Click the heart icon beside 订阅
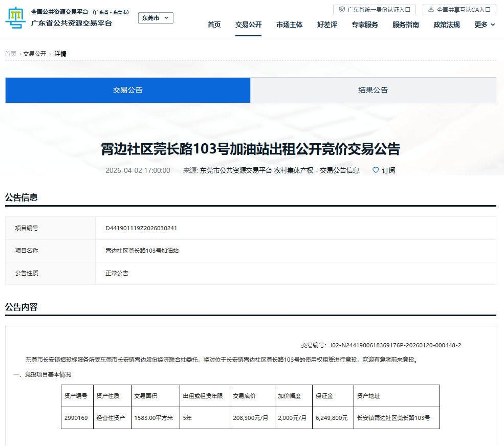 pyautogui.click(x=376, y=170)
